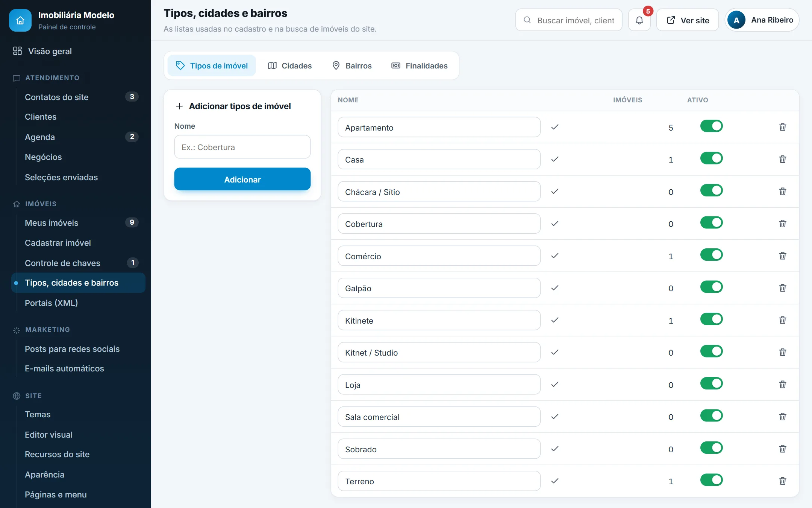Viewport: 812px width, 508px height.
Task: Click the trash icon for Casa
Action: coord(782,159)
